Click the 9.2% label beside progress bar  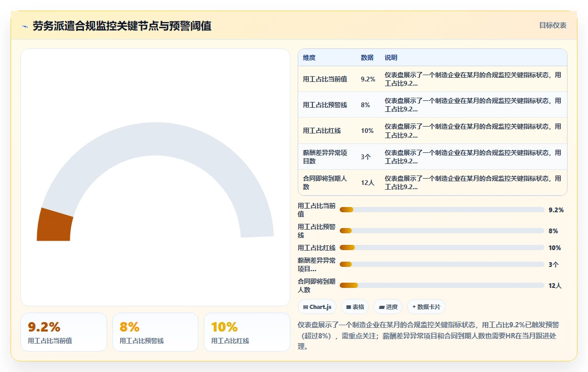point(556,210)
